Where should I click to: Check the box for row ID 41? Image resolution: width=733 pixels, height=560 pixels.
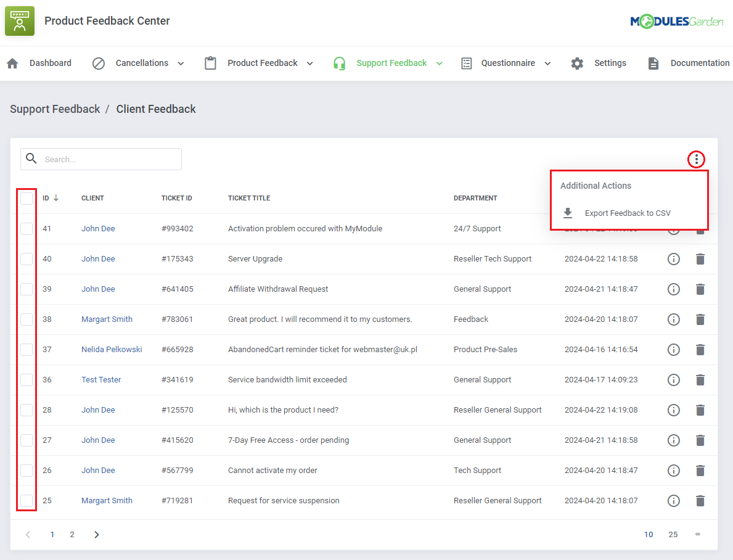27,229
